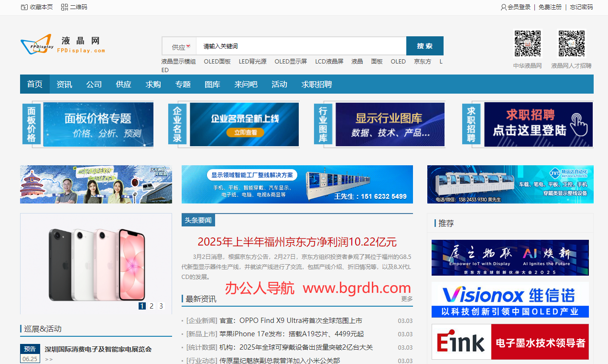
Task: Click 立即查看 on 企业名录 banner
Action: pos(245,132)
